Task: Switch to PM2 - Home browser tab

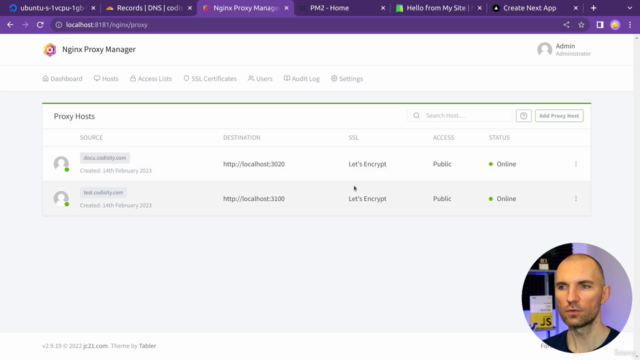Action: coord(341,8)
